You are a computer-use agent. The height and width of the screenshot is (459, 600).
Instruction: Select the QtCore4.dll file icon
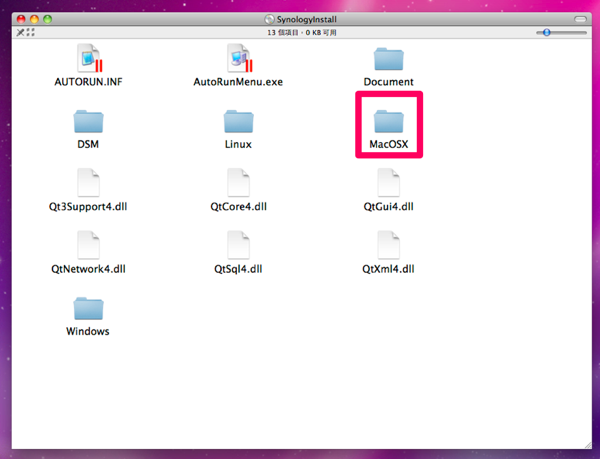[238, 182]
